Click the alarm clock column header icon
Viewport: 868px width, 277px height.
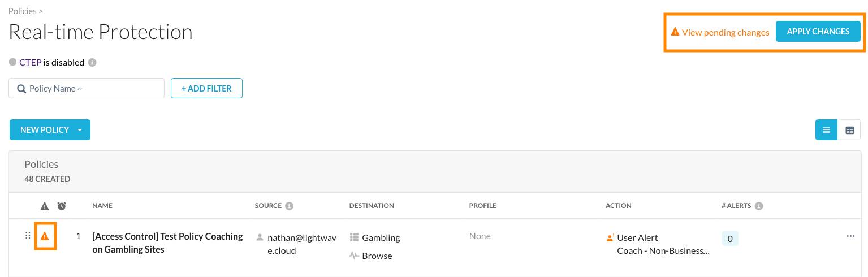click(62, 206)
